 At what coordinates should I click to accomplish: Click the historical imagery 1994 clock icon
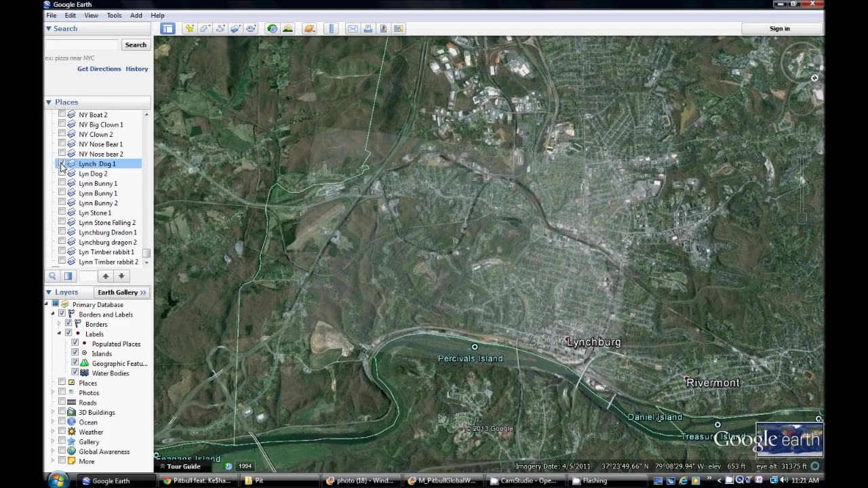pyautogui.click(x=229, y=466)
